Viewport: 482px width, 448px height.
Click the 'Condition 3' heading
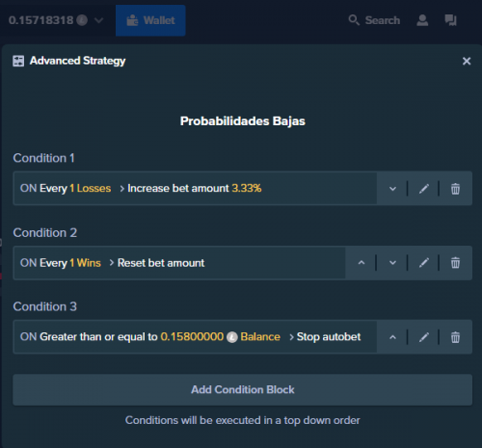(x=45, y=306)
